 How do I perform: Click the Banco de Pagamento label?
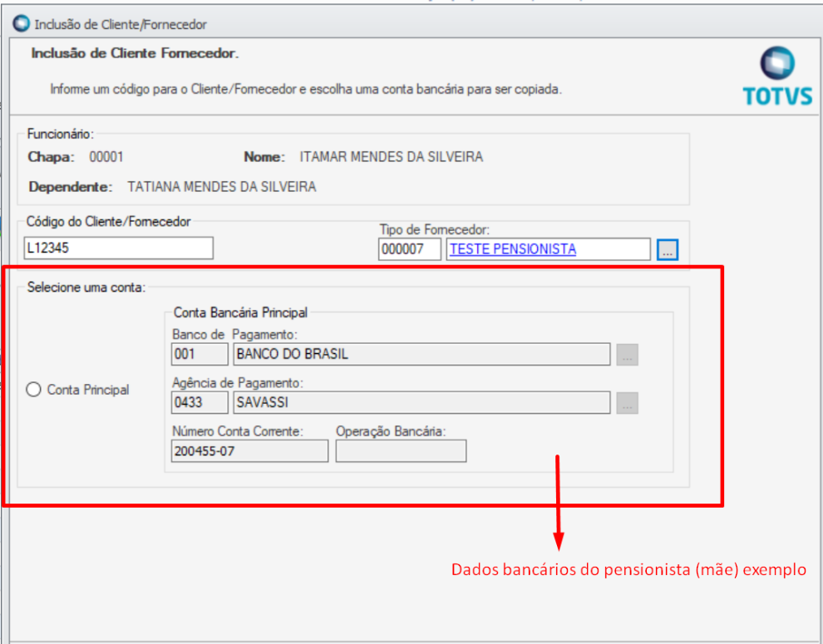point(234,335)
